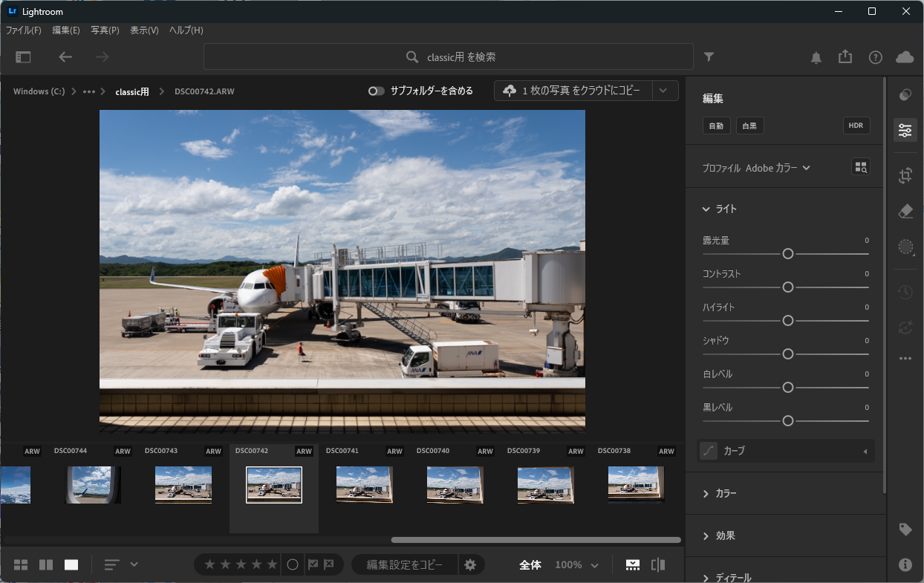The width and height of the screenshot is (924, 583).
Task: Select the DSC00744 thumbnail
Action: 93,485
